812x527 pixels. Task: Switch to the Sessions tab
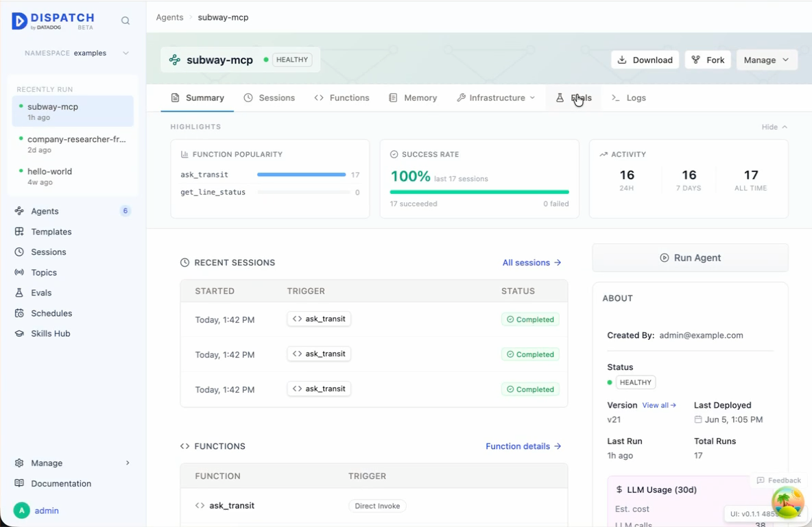point(270,98)
